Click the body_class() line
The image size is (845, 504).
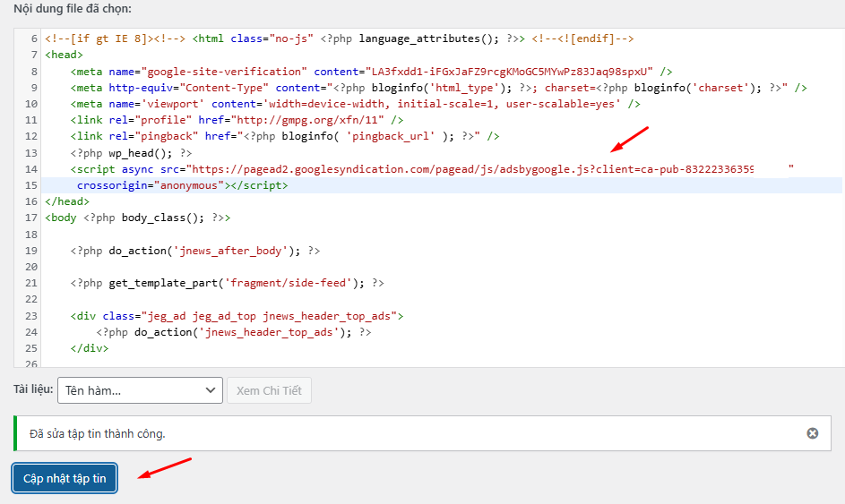(x=138, y=218)
